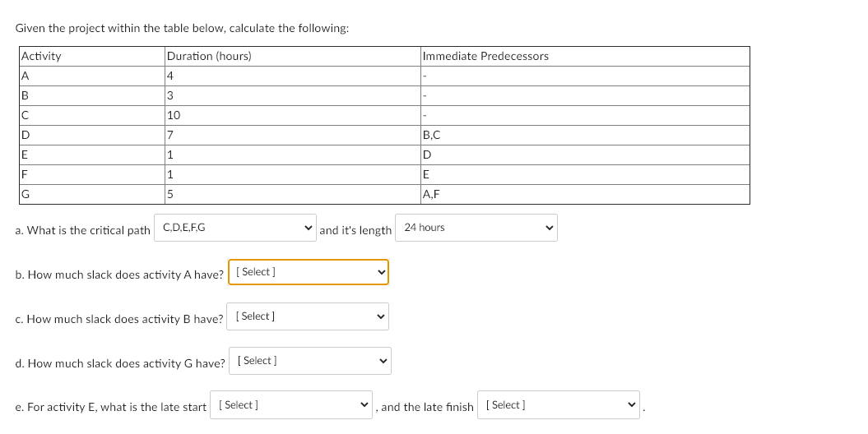Click the Activity column header cell
Viewport: 868px width, 434px height.
(91, 57)
